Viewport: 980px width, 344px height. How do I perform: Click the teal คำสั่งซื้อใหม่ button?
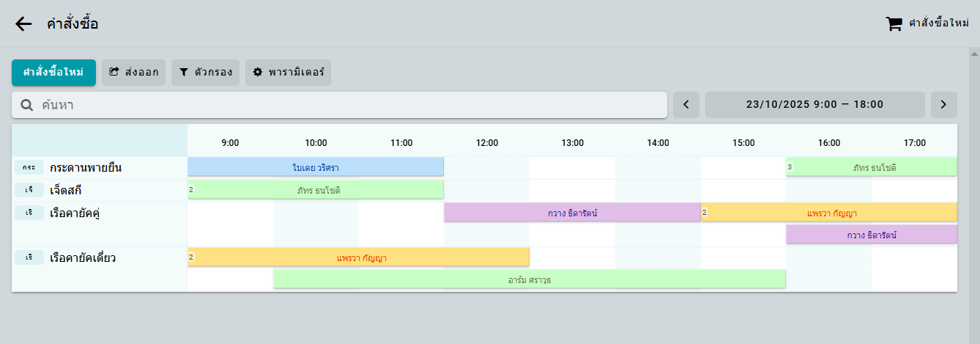pos(53,73)
